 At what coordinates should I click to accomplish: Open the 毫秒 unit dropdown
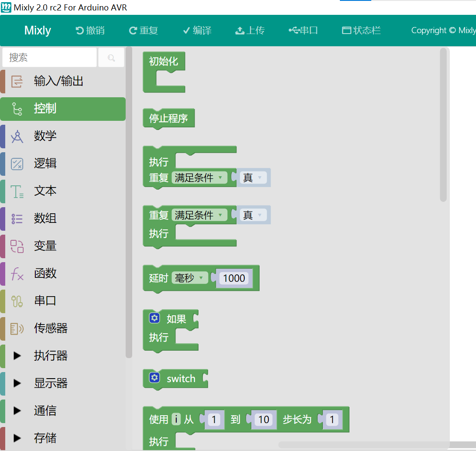pos(190,278)
